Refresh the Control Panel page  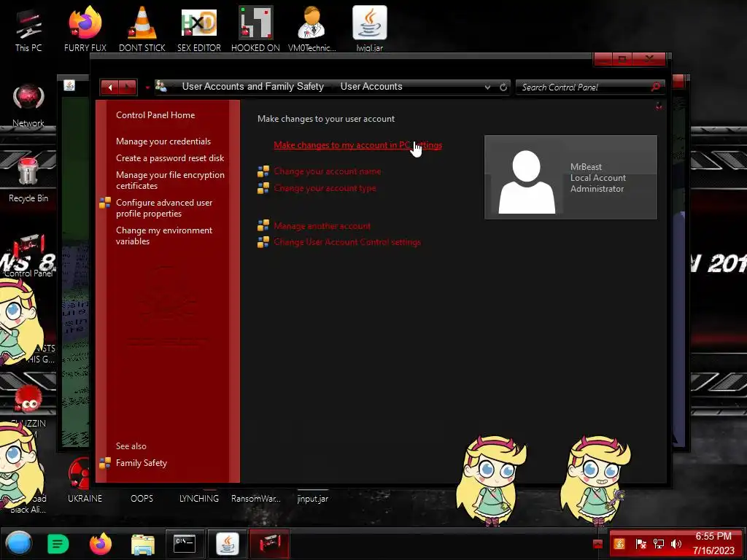click(503, 87)
